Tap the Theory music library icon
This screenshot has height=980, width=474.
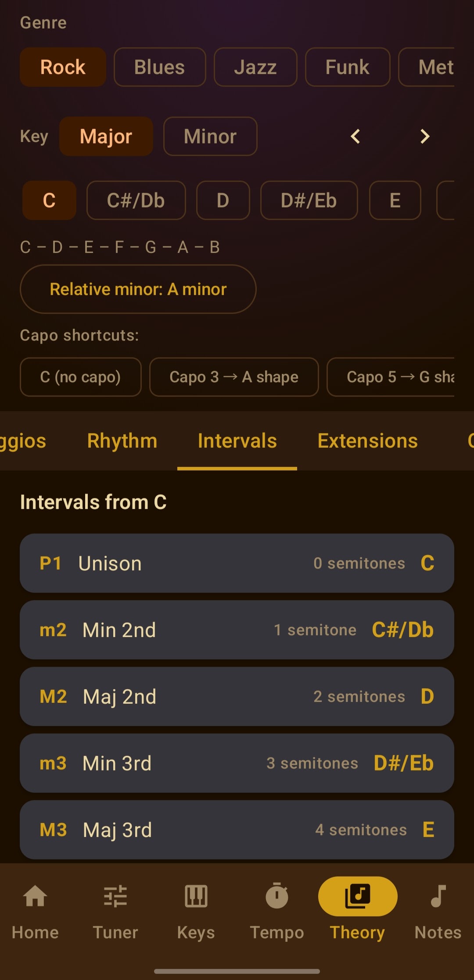[358, 896]
